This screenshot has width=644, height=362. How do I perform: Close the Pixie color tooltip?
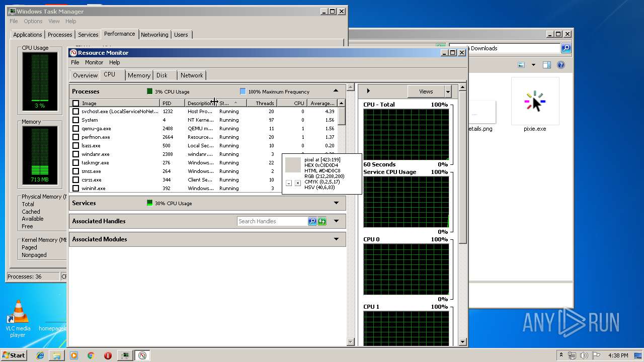pos(298,183)
